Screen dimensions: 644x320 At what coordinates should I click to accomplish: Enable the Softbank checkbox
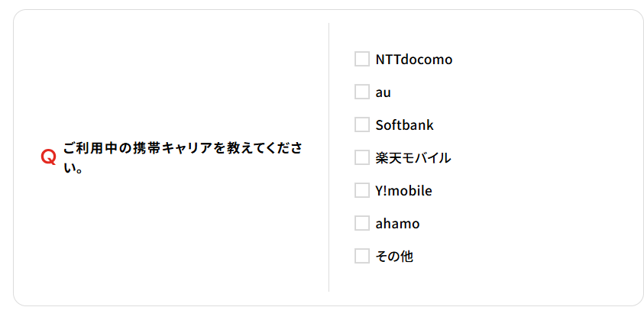[362, 125]
